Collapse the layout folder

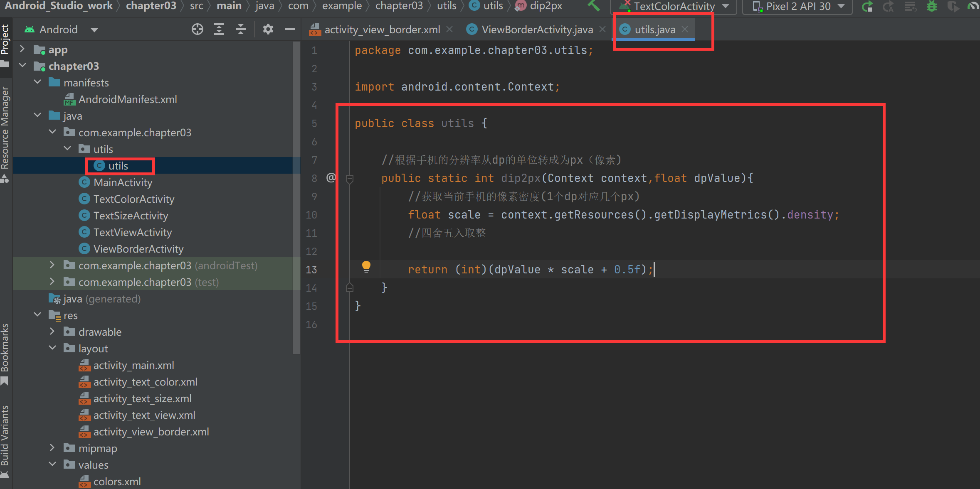click(x=52, y=348)
